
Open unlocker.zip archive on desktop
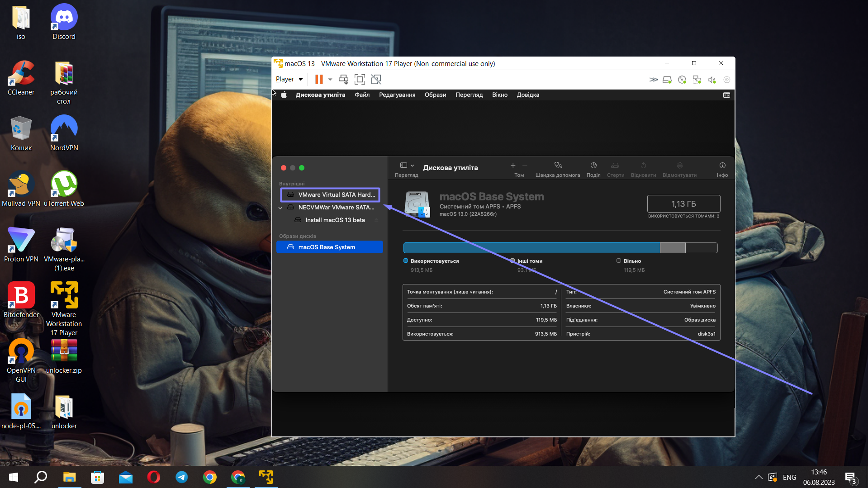point(64,356)
